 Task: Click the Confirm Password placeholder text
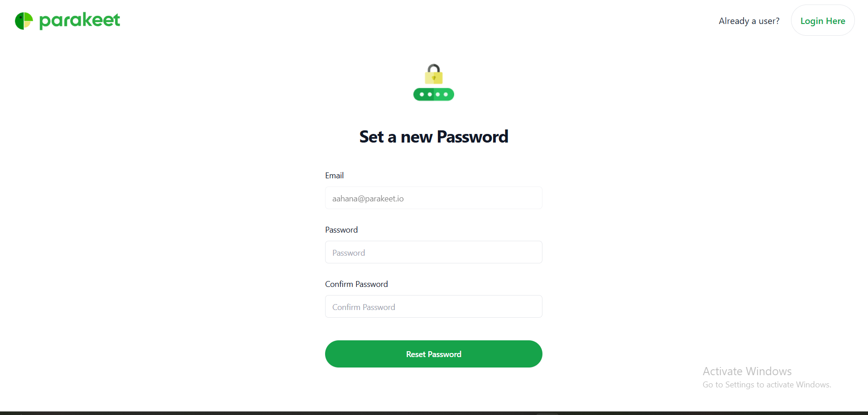point(364,307)
